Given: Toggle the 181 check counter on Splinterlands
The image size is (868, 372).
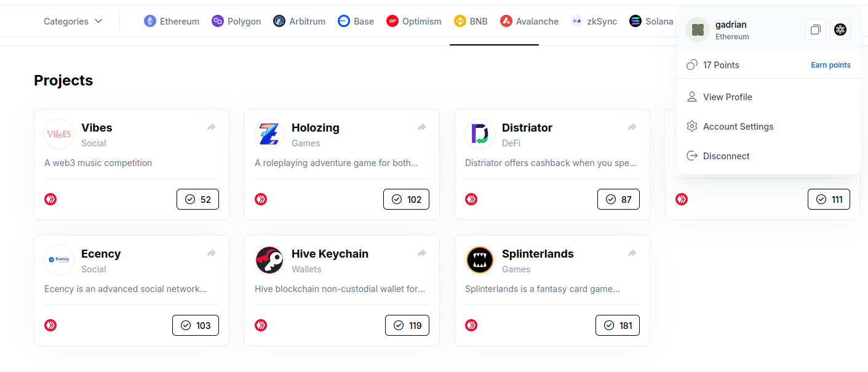Looking at the screenshot, I should point(618,325).
